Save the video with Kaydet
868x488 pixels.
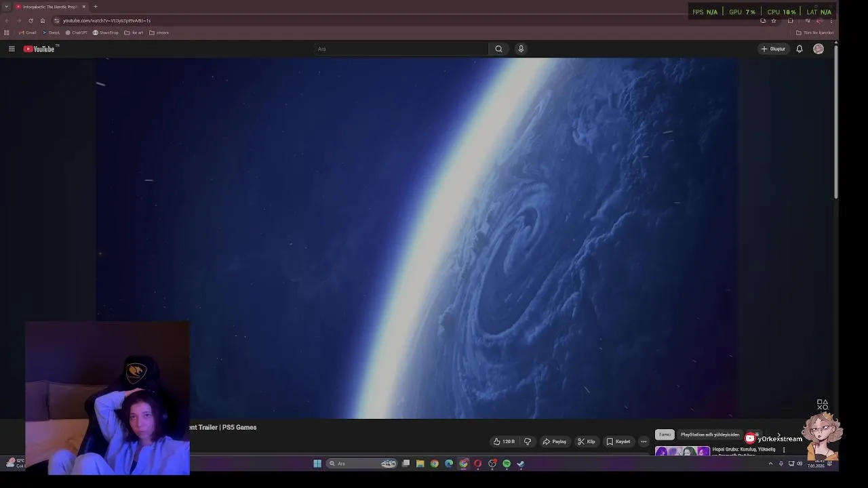click(618, 441)
